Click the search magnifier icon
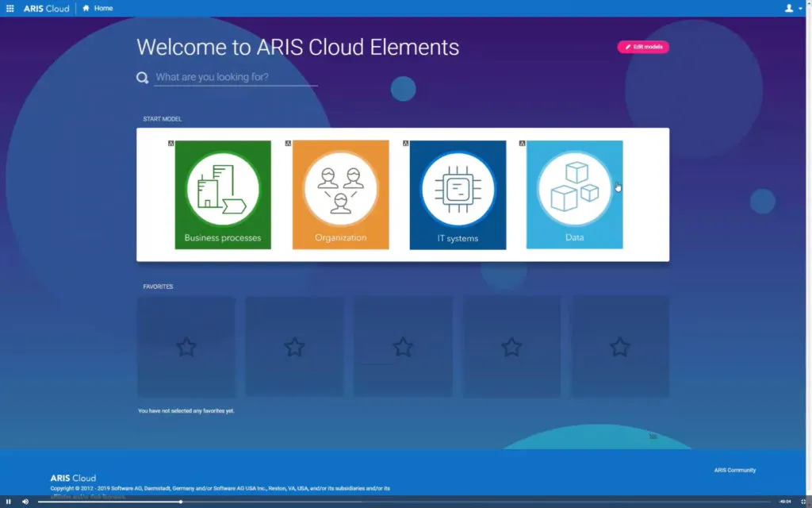 143,78
